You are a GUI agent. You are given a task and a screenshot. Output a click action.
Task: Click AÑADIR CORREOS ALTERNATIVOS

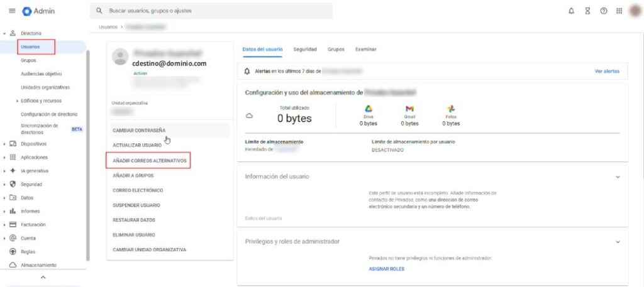pos(150,161)
